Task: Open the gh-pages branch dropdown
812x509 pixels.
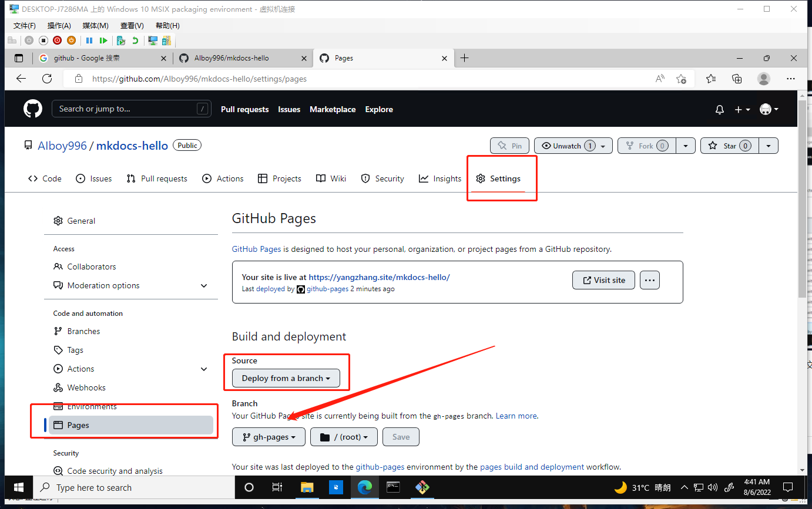Action: tap(269, 437)
